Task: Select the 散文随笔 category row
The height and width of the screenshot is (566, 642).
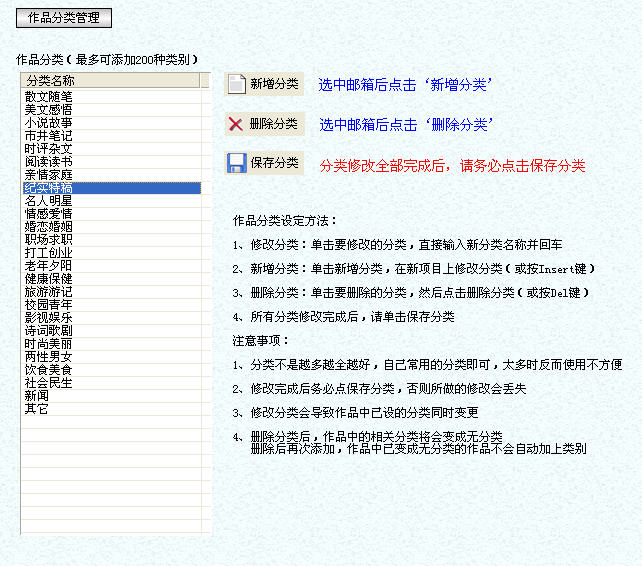Action: [111, 97]
